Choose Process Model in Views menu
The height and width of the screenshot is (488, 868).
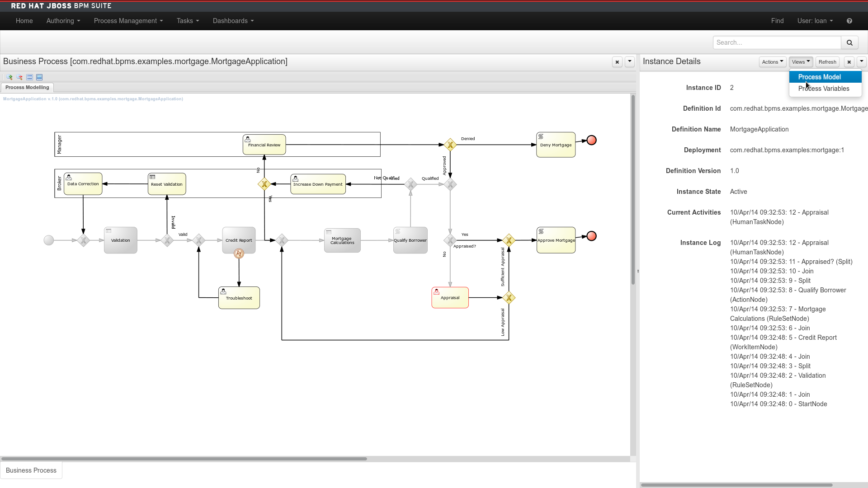click(x=819, y=77)
